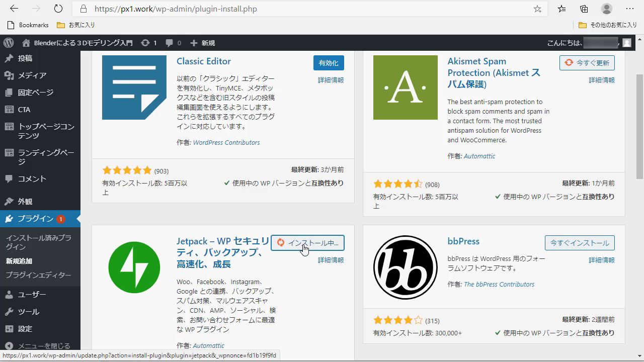Click 今すぐ更新 for Akismet
Screen dimensions: 644x362
point(587,63)
